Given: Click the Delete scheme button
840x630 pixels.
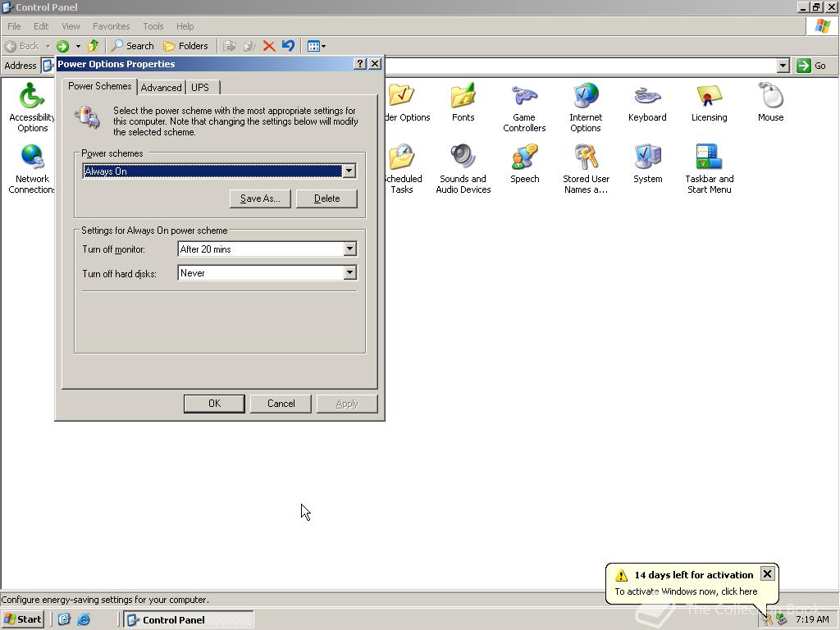Looking at the screenshot, I should [326, 199].
